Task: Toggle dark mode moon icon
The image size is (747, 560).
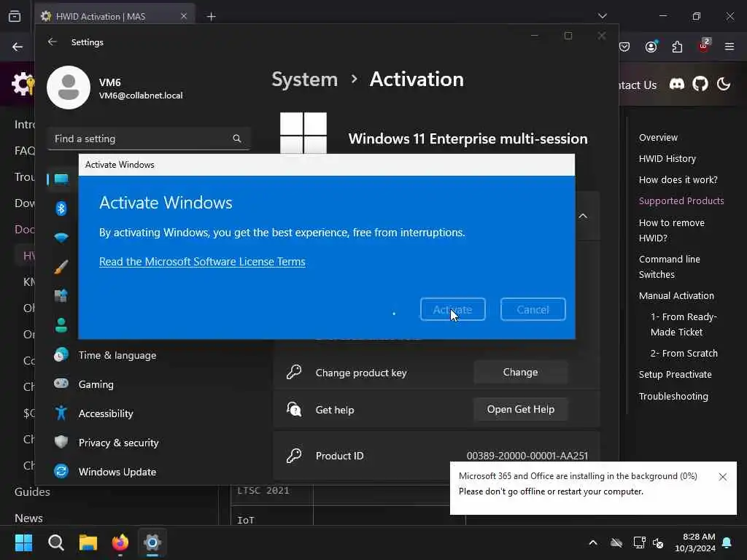Action: click(x=724, y=85)
